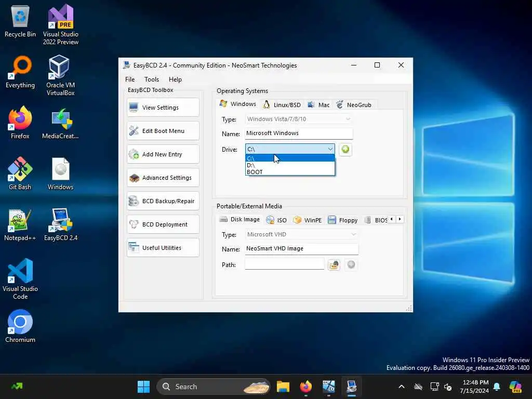The width and height of the screenshot is (532, 399).
Task: Select the Disk Image tab
Action: pos(240,220)
